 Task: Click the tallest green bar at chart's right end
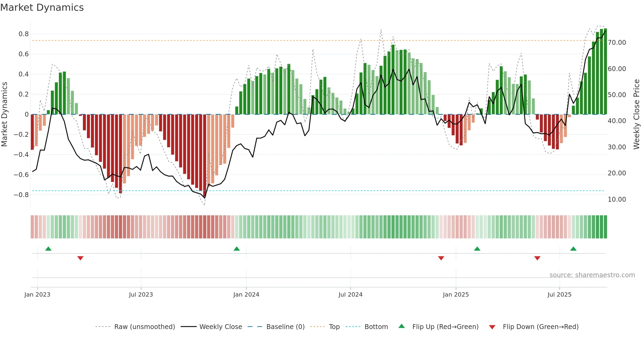pos(605,71)
